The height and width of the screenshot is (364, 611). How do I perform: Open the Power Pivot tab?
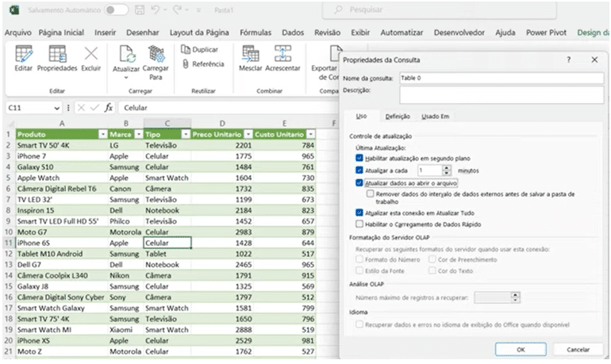546,33
